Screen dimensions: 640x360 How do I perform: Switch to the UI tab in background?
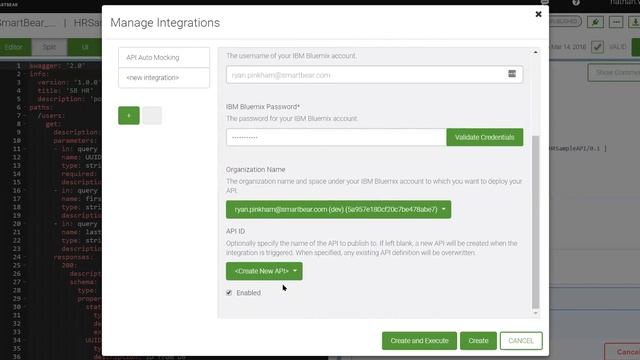click(x=84, y=47)
